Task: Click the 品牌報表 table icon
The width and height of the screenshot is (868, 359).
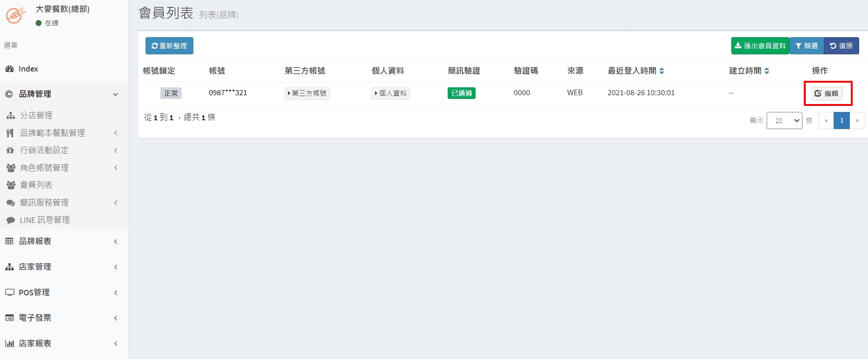Action: click(9, 241)
